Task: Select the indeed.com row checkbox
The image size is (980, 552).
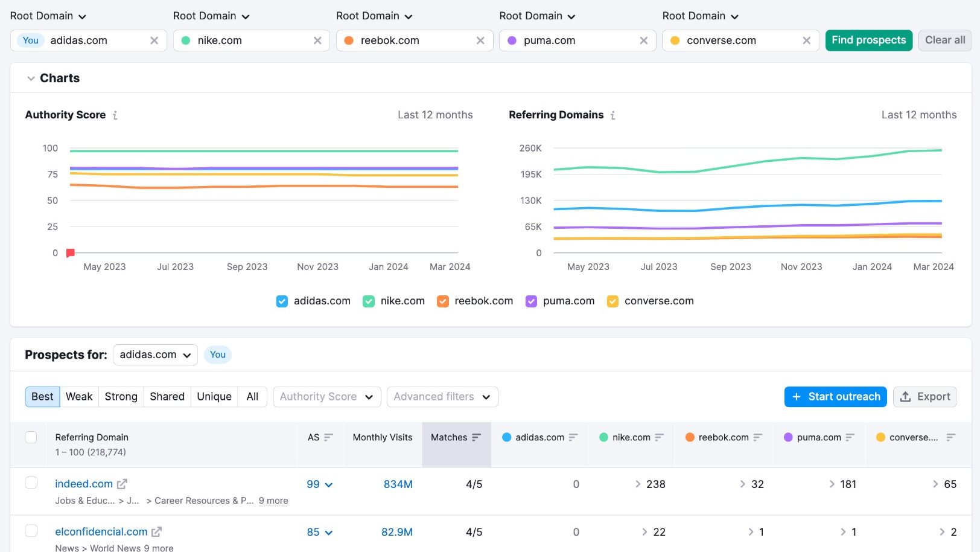Action: (31, 483)
